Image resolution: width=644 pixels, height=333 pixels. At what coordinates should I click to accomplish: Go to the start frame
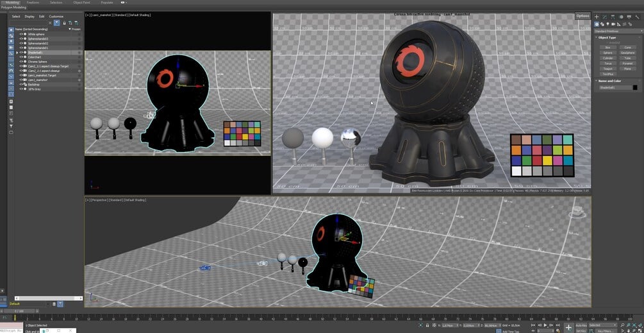[x=533, y=325]
